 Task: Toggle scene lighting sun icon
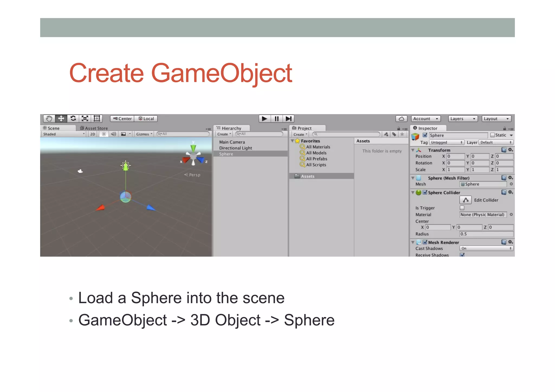click(x=104, y=134)
